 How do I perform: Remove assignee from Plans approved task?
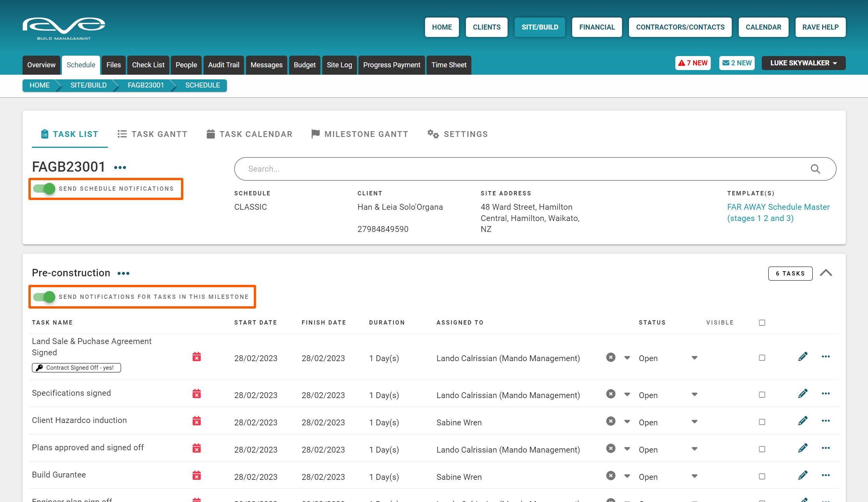[611, 448]
